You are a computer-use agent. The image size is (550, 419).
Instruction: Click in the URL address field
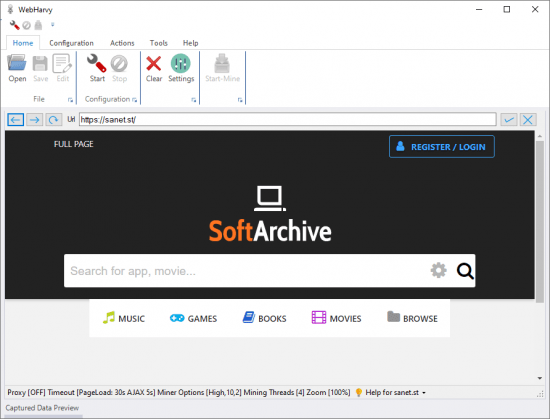click(287, 120)
